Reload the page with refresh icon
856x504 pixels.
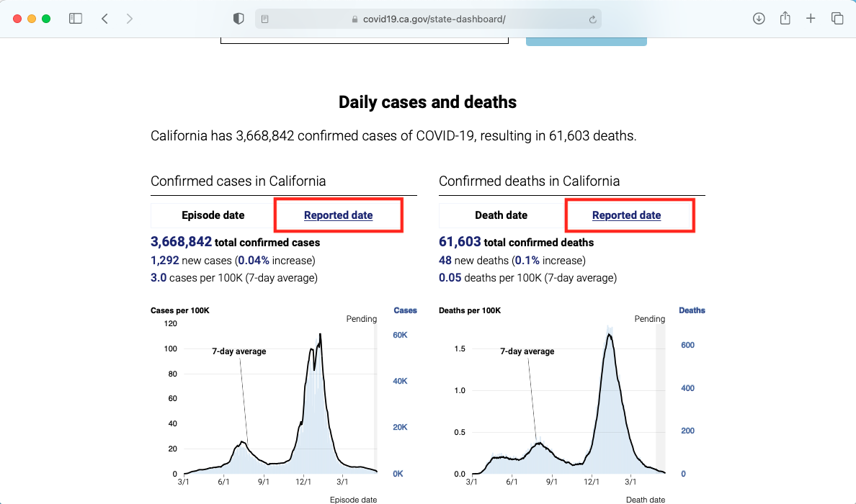coord(592,19)
